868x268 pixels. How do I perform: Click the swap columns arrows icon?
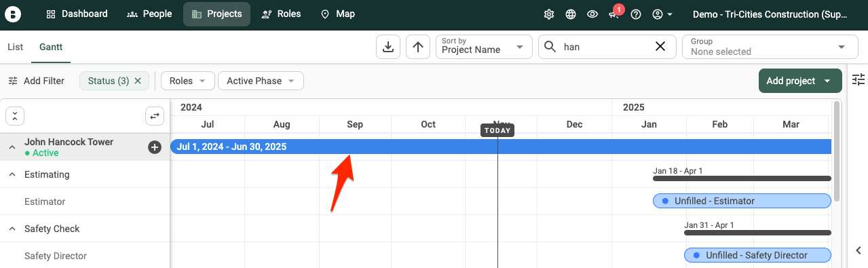pos(155,116)
